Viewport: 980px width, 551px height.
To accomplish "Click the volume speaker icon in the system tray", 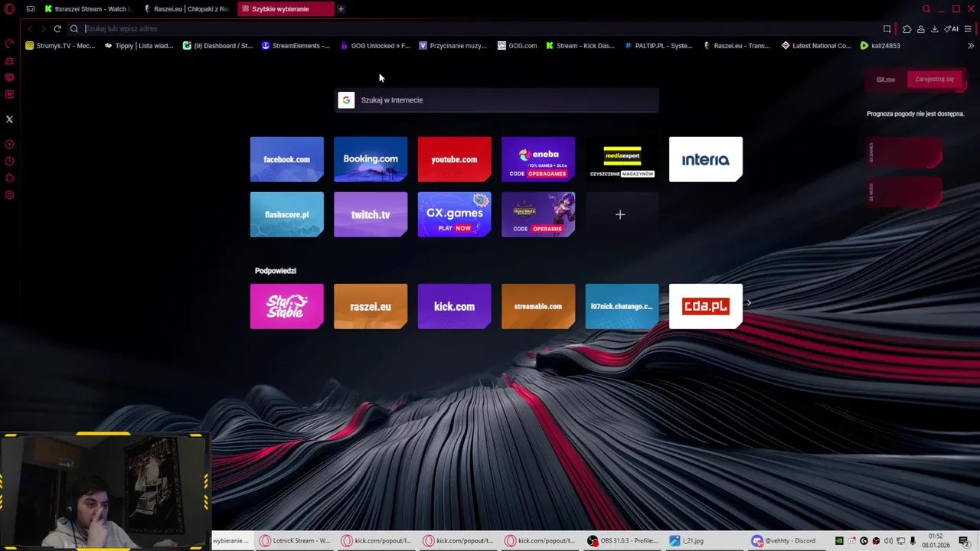I will tap(888, 541).
